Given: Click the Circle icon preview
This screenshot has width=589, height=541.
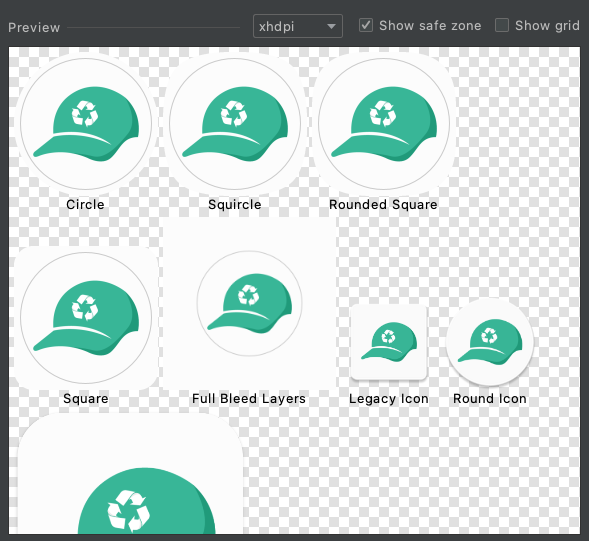Looking at the screenshot, I should pyautogui.click(x=86, y=124).
